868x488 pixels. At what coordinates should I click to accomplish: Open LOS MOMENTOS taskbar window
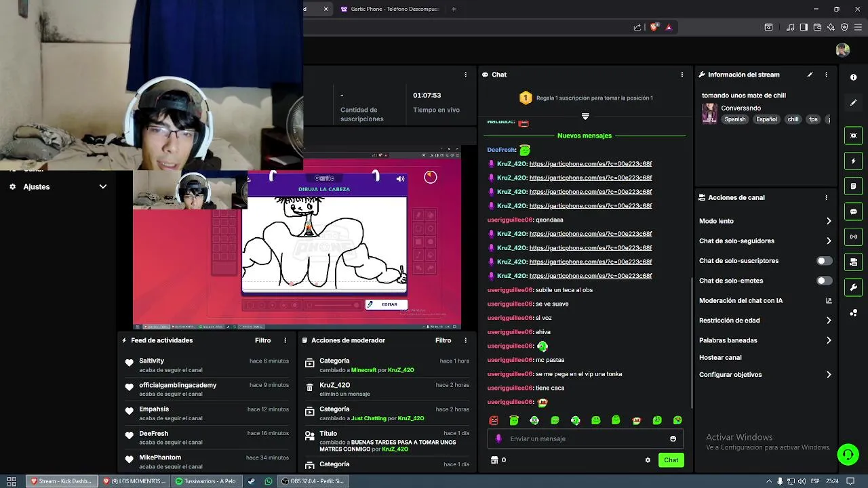(x=134, y=481)
